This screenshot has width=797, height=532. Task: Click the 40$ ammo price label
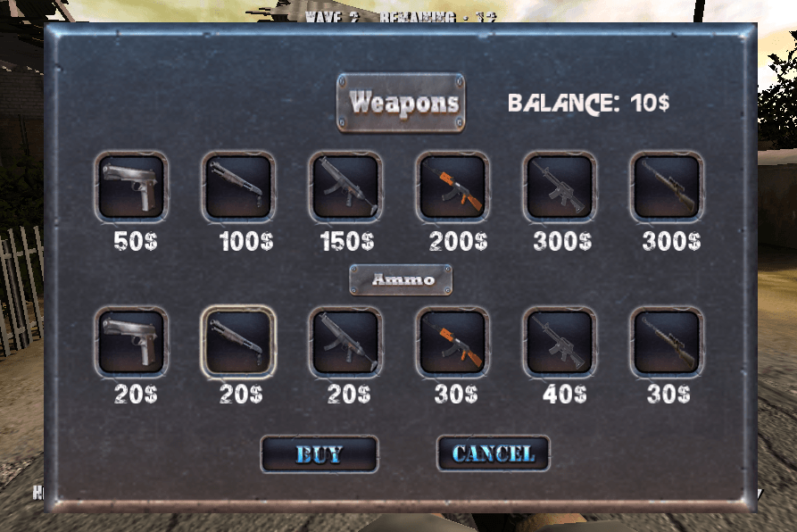tap(565, 394)
